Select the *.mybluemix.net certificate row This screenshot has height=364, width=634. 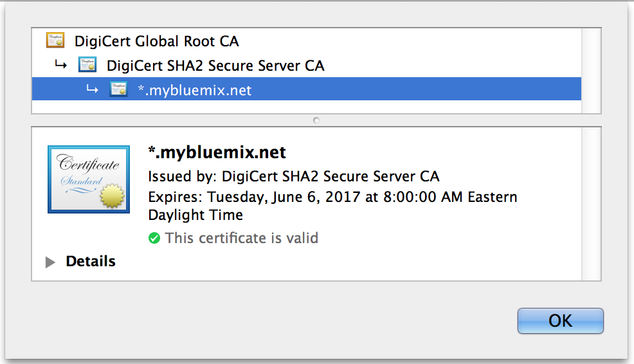(307, 89)
